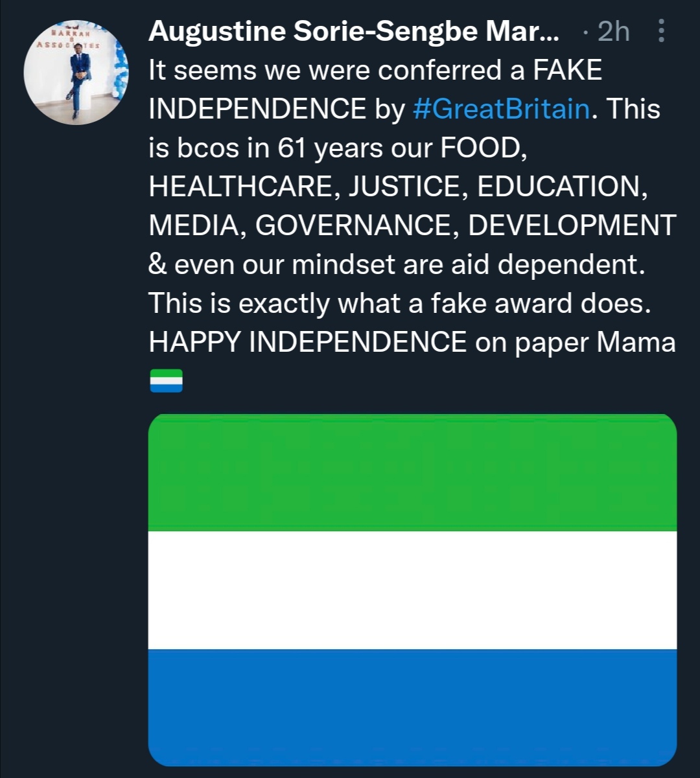Click the "aid dependent" phrase in the tweet
This screenshot has height=778, width=700.
click(x=542, y=264)
